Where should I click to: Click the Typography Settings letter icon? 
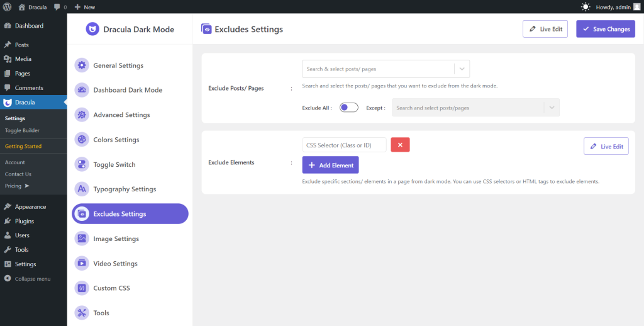pyautogui.click(x=82, y=189)
